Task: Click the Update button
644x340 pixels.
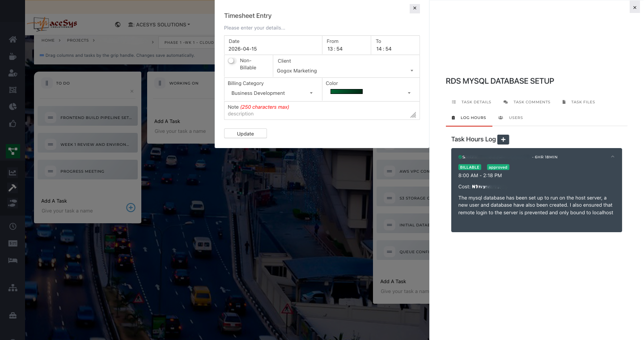Action: click(x=246, y=134)
